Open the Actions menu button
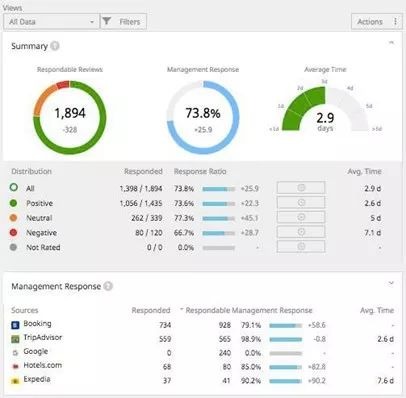 tap(376, 22)
